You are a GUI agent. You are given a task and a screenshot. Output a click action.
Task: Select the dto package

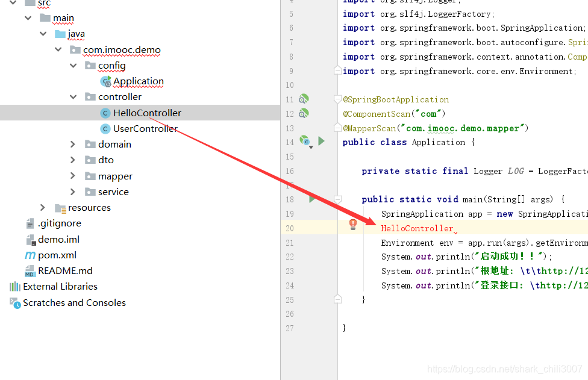(106, 160)
